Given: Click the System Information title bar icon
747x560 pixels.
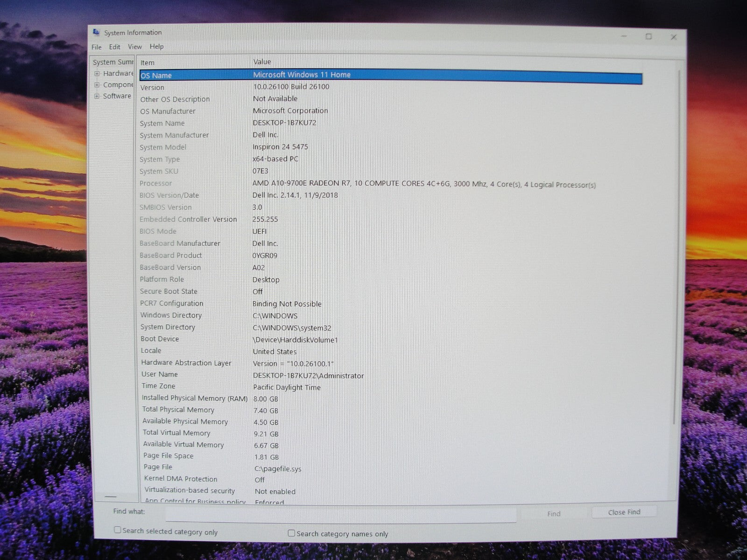Looking at the screenshot, I should pos(96,32).
